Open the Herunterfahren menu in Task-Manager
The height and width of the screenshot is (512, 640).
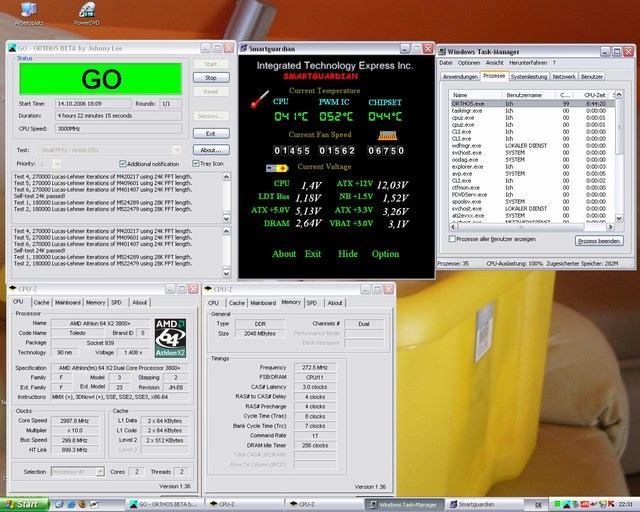point(528,63)
